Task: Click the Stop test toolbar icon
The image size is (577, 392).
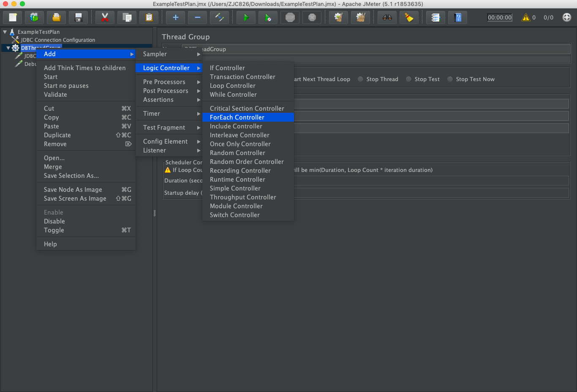Action: coord(290,17)
